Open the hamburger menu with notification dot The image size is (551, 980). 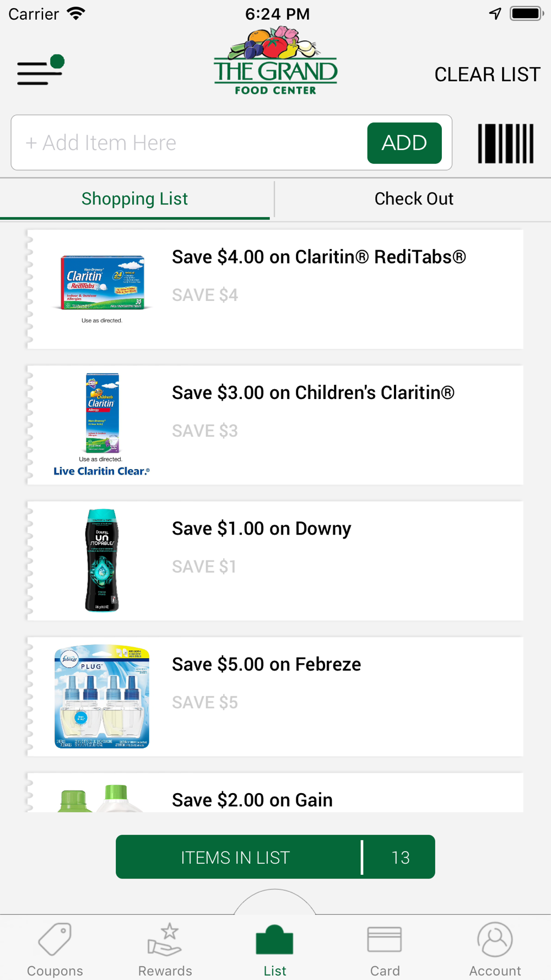41,70
